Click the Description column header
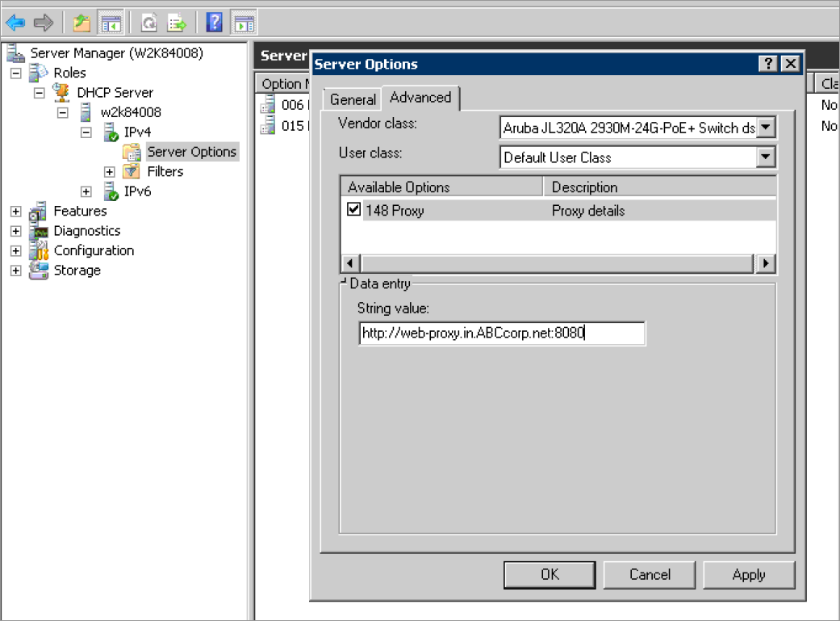 [660, 187]
